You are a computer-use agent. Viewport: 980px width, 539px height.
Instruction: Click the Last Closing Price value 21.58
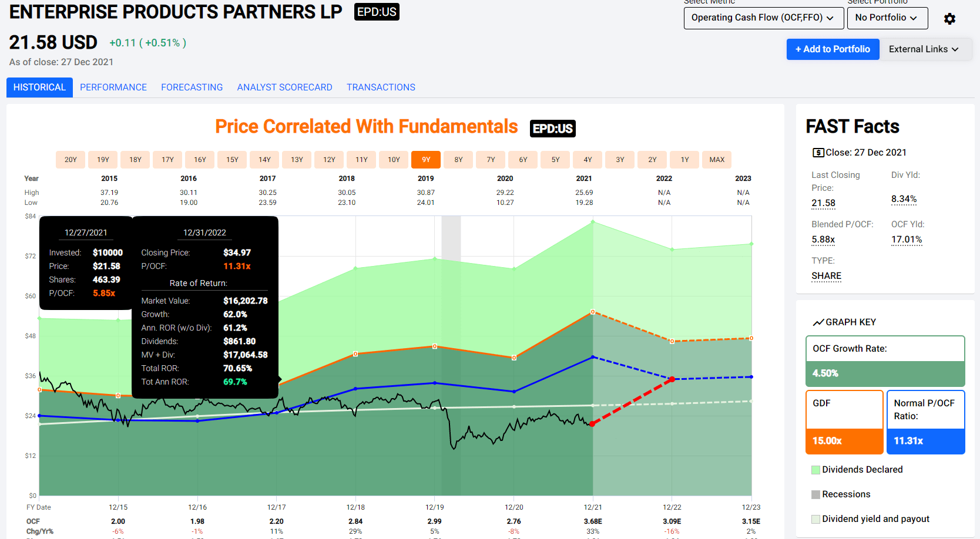(823, 203)
